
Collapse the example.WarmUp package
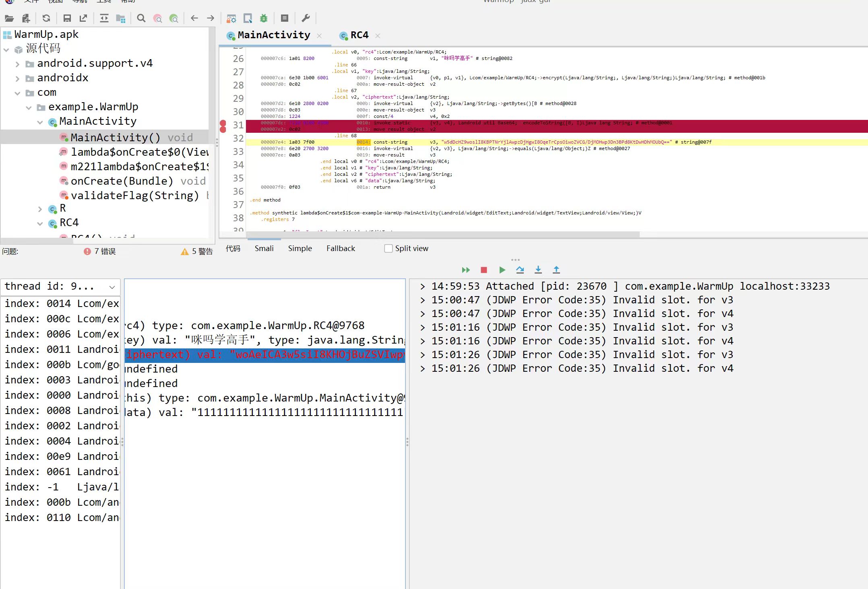[x=29, y=108]
